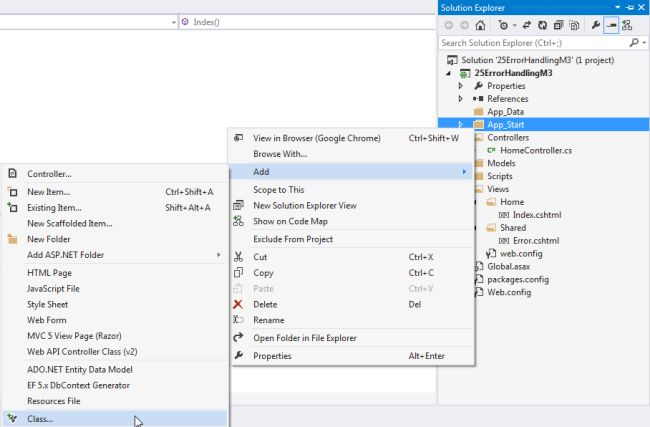Open the class navigation dropdown arrow in the editor bar
This screenshot has height=427, width=650.
(x=174, y=22)
